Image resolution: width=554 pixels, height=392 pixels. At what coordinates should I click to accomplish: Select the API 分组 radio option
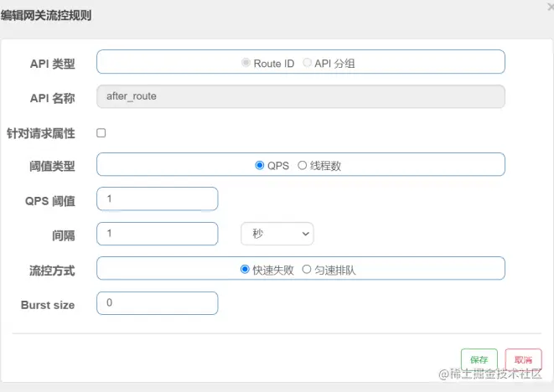click(x=307, y=63)
